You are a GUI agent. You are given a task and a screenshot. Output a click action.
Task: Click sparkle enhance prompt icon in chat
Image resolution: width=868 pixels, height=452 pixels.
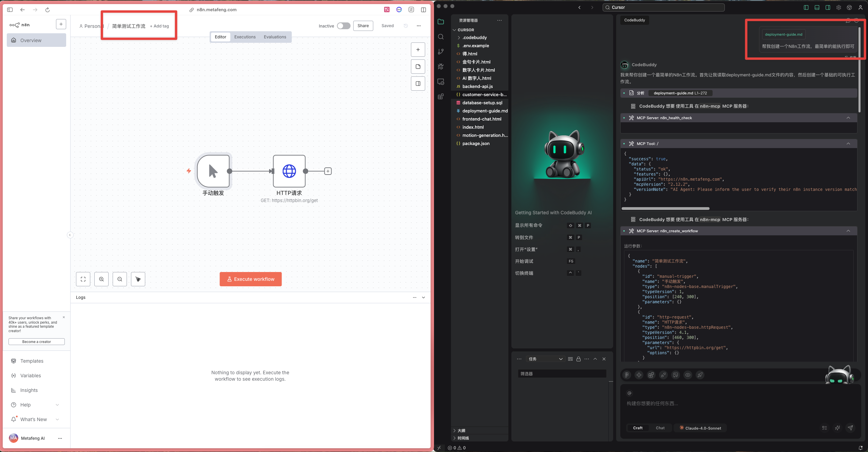pyautogui.click(x=837, y=428)
